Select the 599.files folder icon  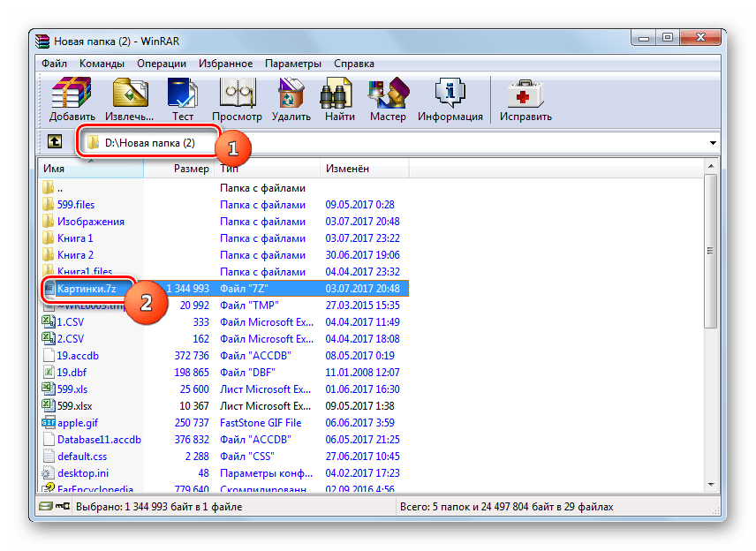(x=48, y=204)
